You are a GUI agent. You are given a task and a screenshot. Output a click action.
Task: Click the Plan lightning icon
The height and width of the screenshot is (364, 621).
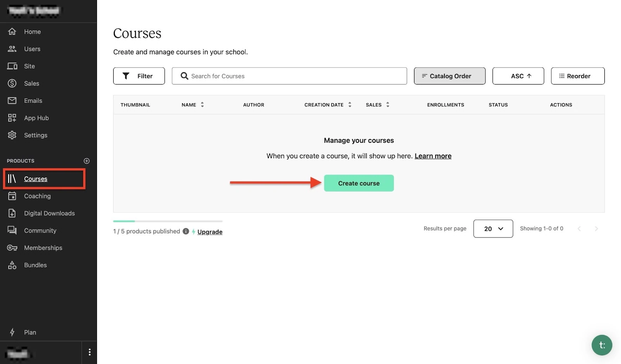coord(12,332)
